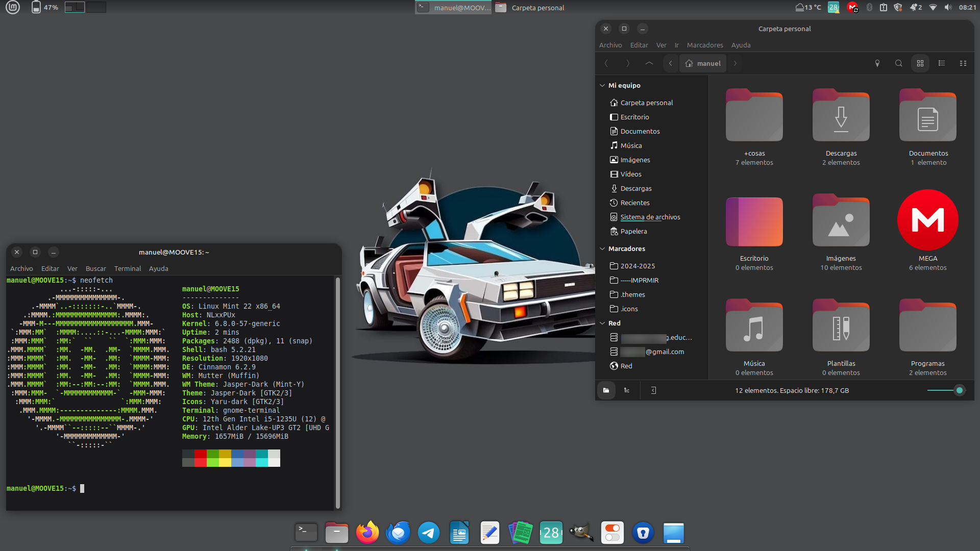
Task: Open Ver menu in terminal window
Action: click(x=72, y=268)
